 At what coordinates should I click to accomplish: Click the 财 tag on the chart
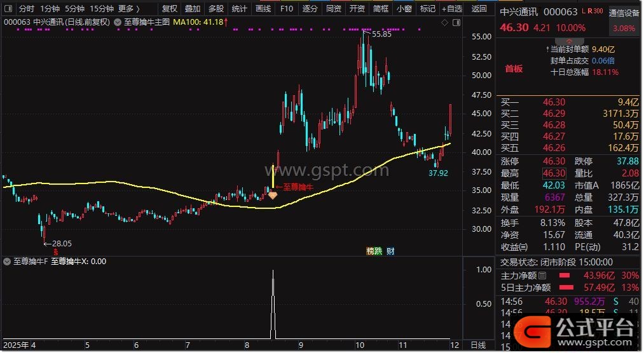[390, 251]
